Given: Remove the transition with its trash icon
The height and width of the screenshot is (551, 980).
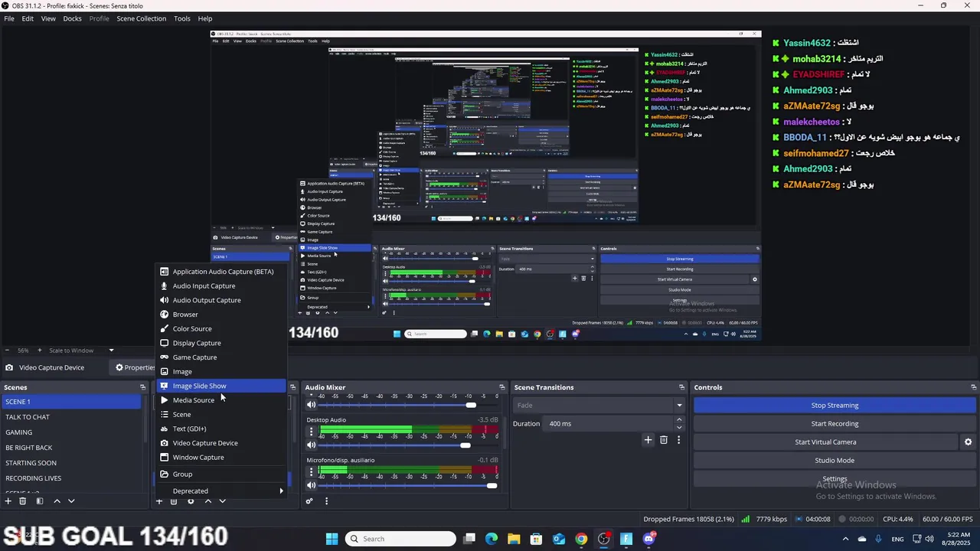Looking at the screenshot, I should click(x=664, y=440).
